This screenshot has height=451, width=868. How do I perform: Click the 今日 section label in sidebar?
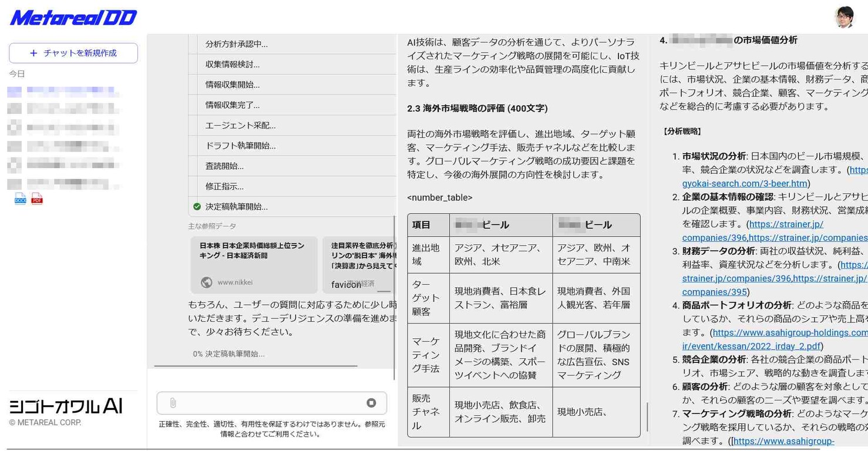click(x=17, y=74)
